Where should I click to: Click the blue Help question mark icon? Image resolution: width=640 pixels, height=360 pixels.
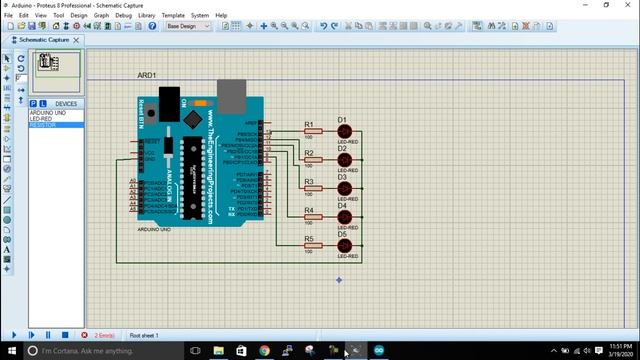152,26
